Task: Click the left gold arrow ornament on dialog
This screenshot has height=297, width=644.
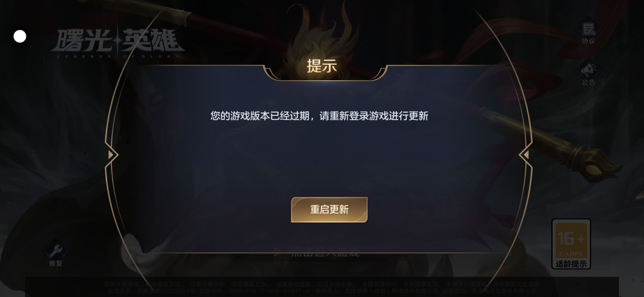Action: click(x=111, y=155)
